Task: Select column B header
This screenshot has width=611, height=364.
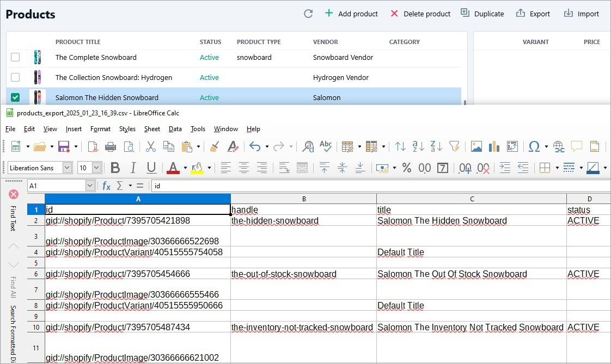Action: pos(303,199)
